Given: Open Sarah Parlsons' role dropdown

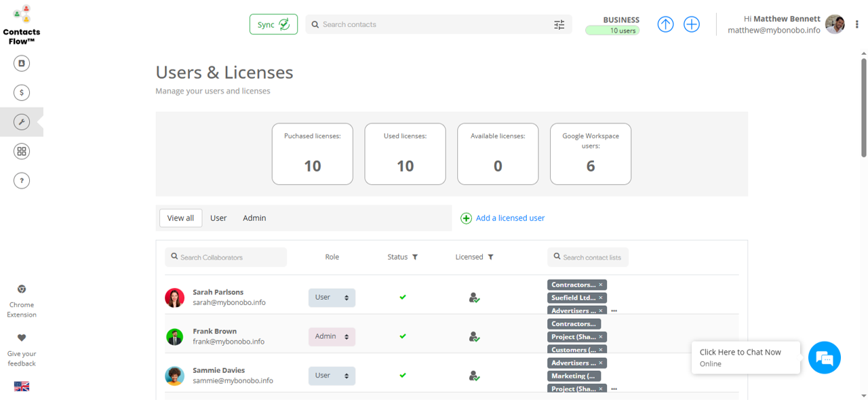Looking at the screenshot, I should 332,298.
